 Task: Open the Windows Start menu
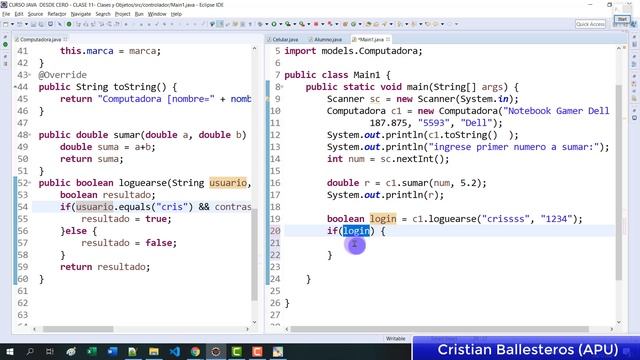point(9,351)
